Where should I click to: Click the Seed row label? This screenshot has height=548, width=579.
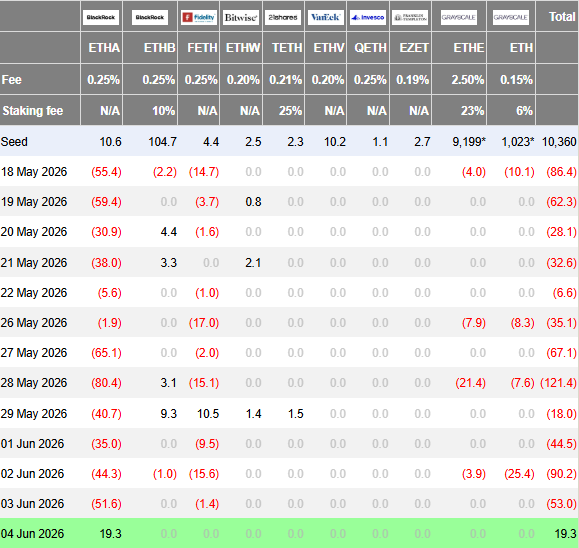click(14, 141)
